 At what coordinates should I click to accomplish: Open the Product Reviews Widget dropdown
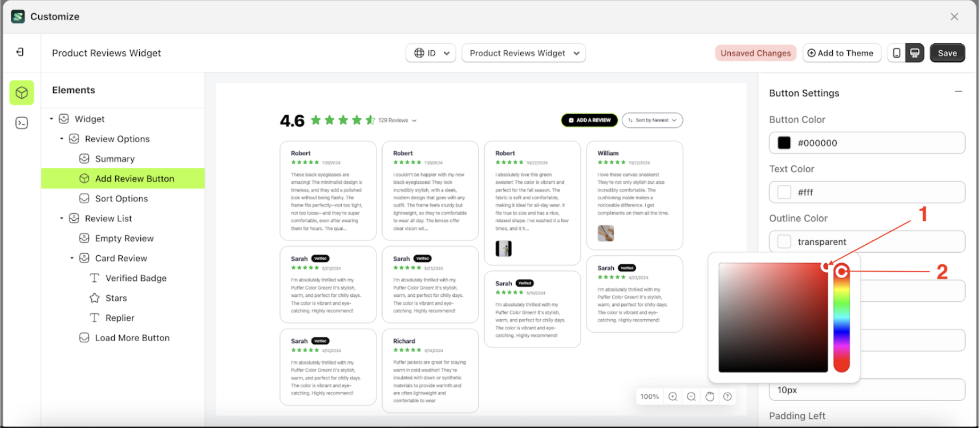point(524,53)
